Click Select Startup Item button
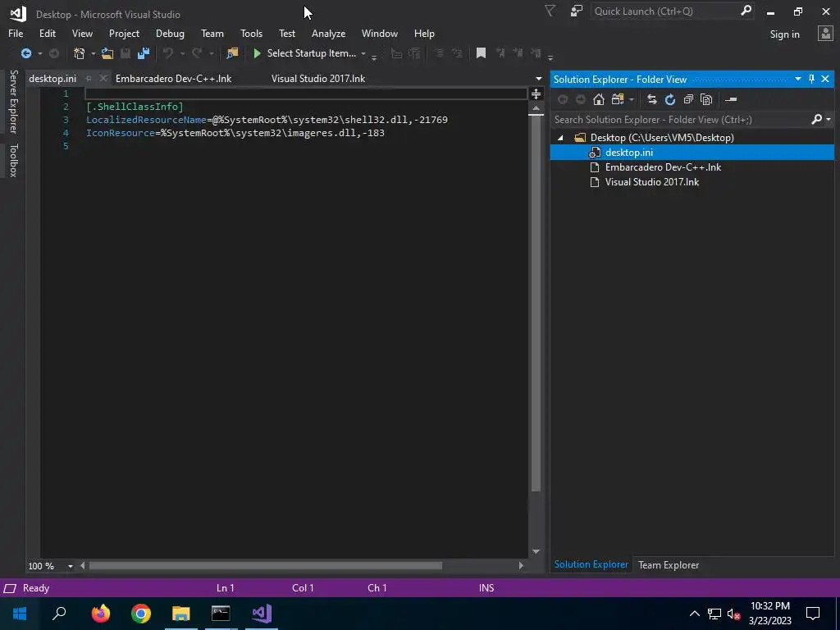The image size is (840, 630). click(311, 53)
